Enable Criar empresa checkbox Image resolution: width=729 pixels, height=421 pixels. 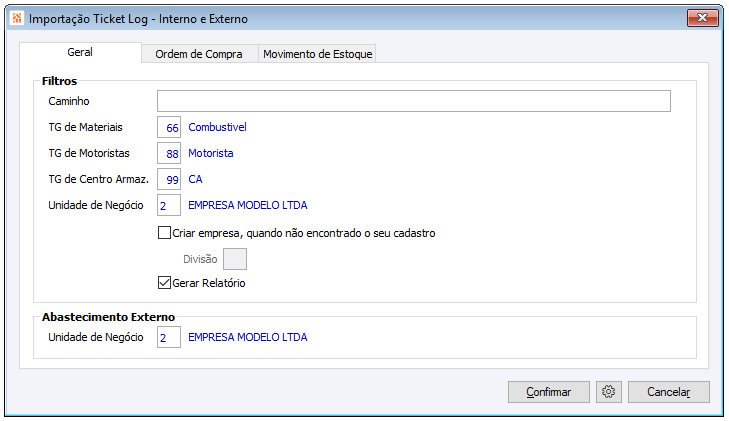coord(164,232)
